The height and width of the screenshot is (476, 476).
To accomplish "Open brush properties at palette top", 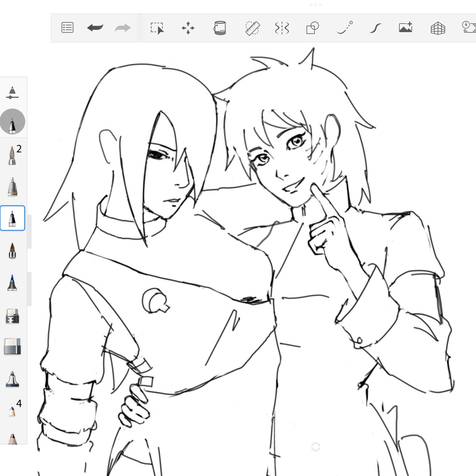I will click(13, 92).
